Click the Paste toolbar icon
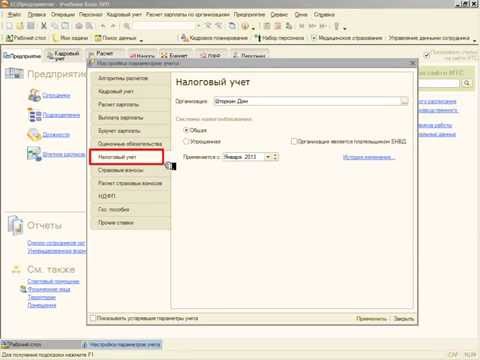The width and height of the screenshot is (480, 360). click(65, 26)
